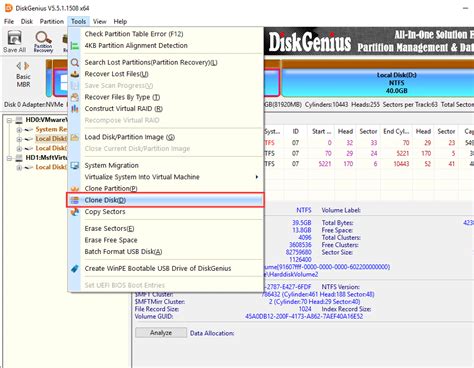Expand the System Reserved partition node

pos(19,130)
